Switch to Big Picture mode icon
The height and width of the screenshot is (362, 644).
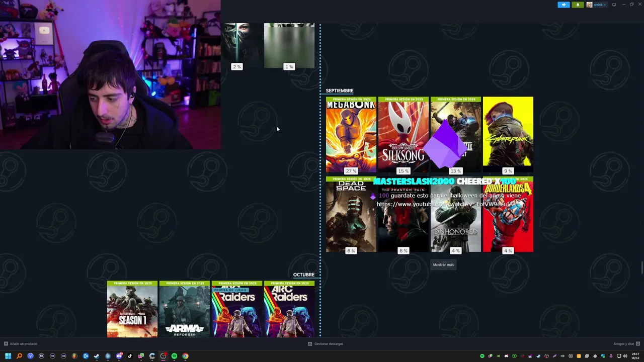614,5
